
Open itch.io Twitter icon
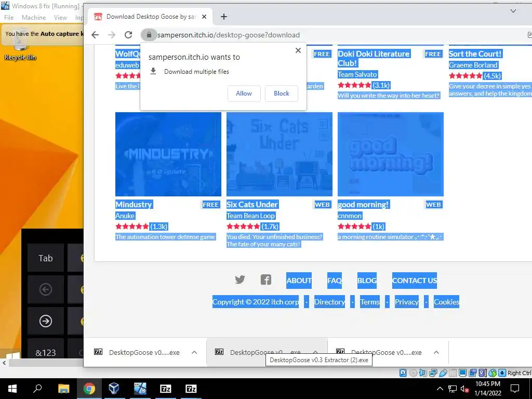click(x=240, y=280)
